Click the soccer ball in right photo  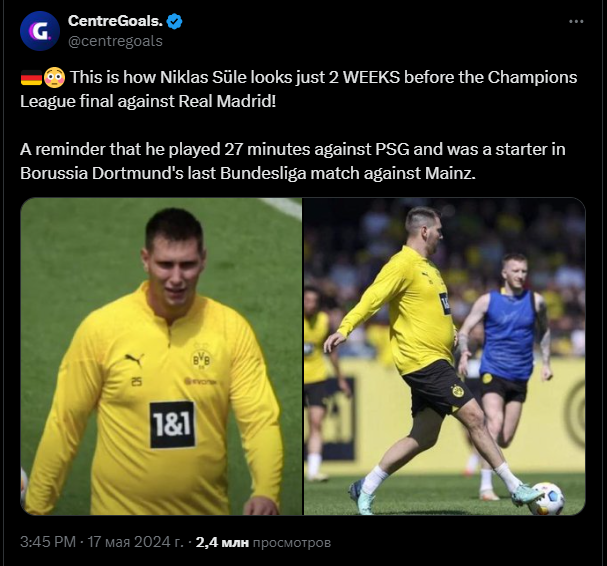[545, 498]
